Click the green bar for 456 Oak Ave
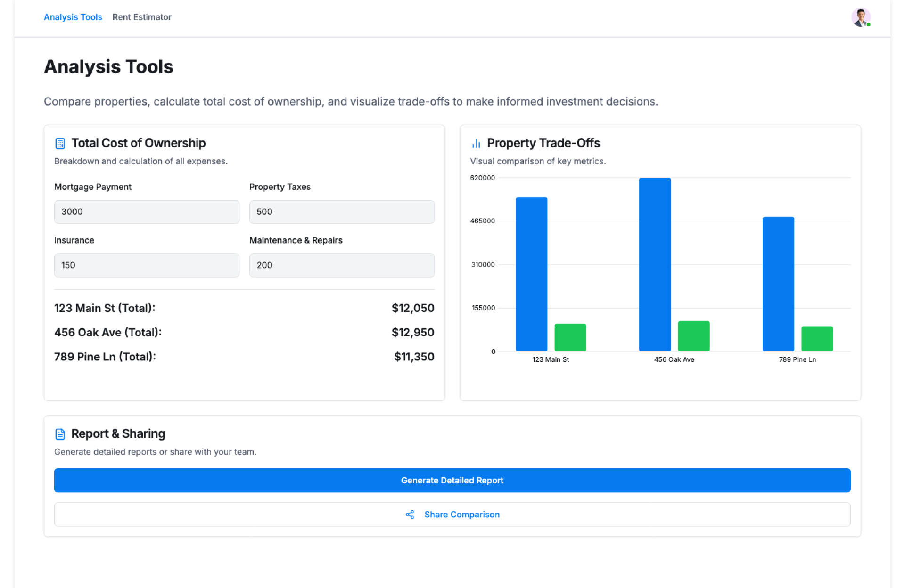 pos(693,336)
